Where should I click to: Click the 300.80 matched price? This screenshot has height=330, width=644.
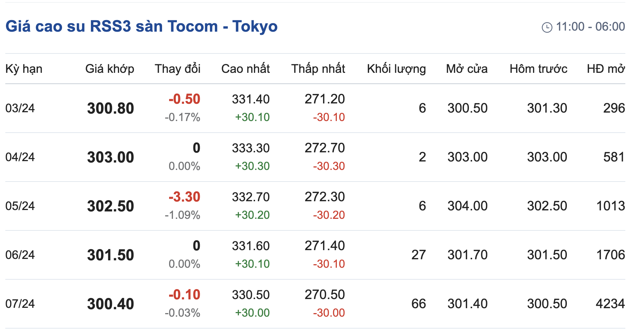coord(111,108)
